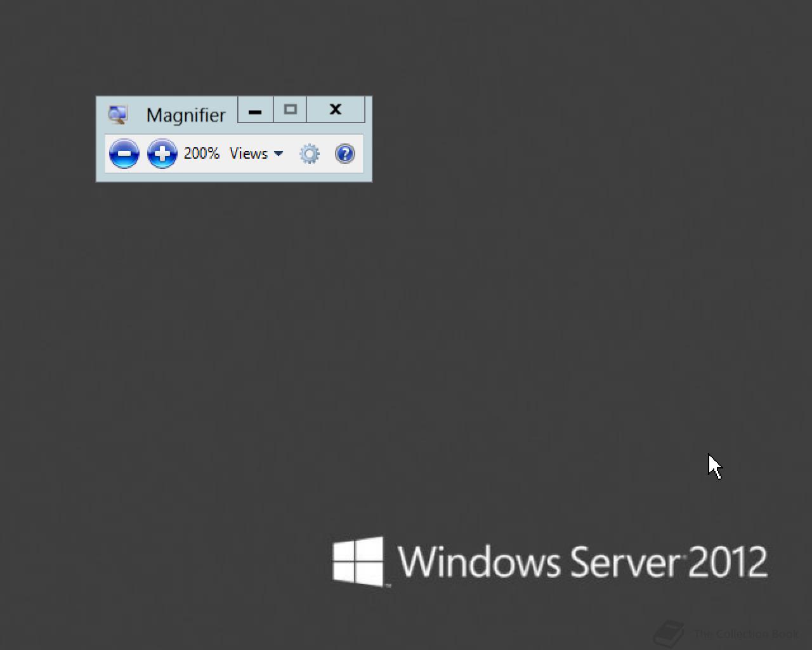812x650 pixels.
Task: Click the Magnifier app icon in title bar
Action: click(x=118, y=115)
